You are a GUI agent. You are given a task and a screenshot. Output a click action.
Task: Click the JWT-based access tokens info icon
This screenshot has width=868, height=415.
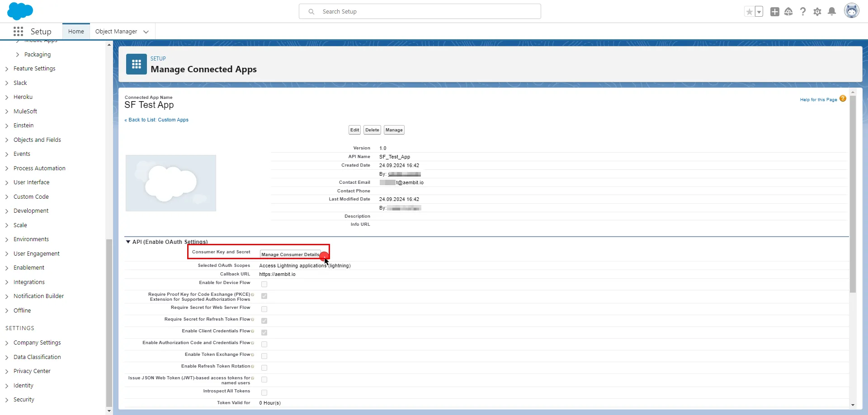pos(252,378)
